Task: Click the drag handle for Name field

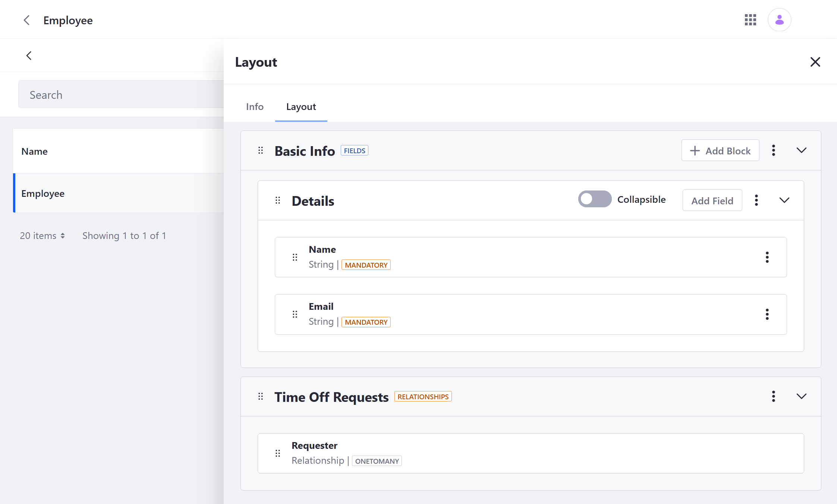Action: coord(295,257)
